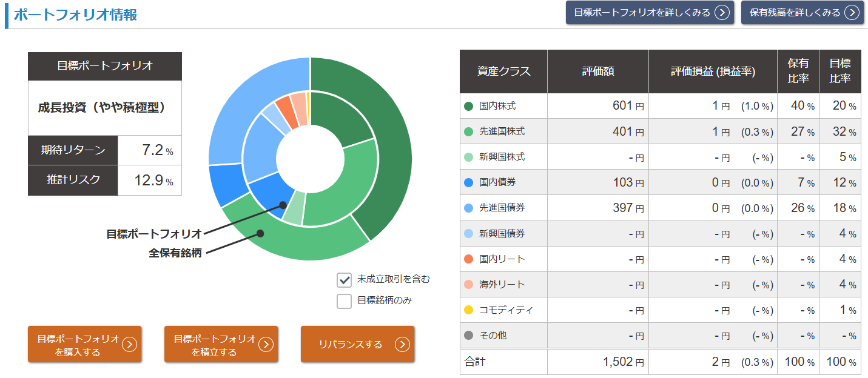The image size is (868, 378).
Task: Click arrow icon on 目標ポートフォリオを詳しくみる button
Action: pos(721,13)
